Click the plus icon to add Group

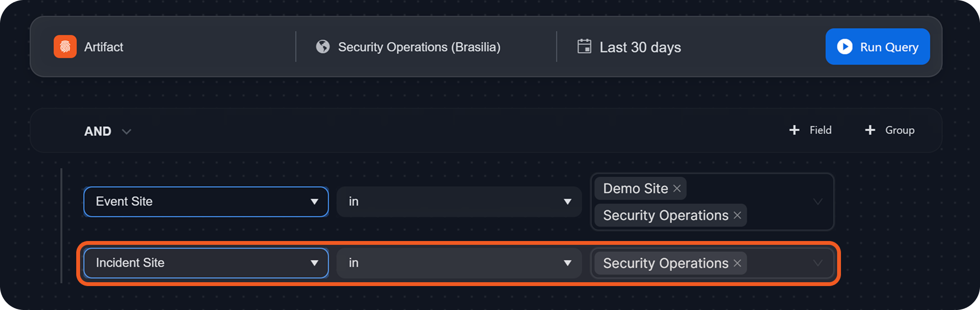[x=870, y=130]
